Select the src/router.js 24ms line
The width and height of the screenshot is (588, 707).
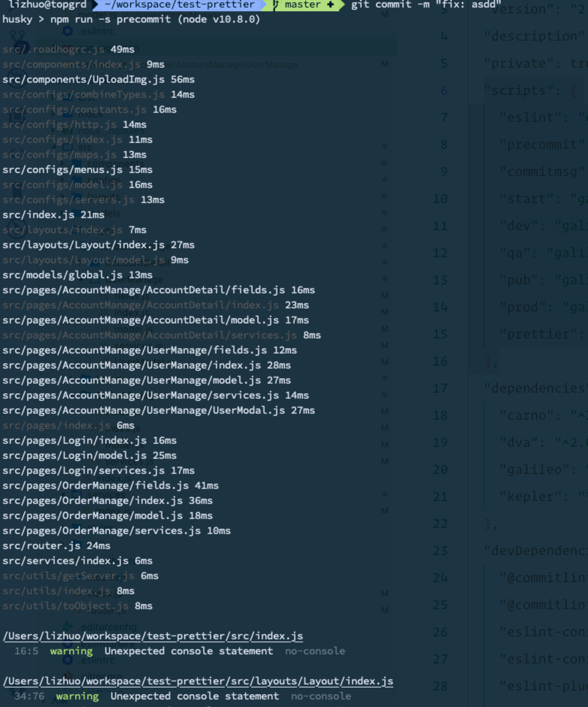(56, 546)
